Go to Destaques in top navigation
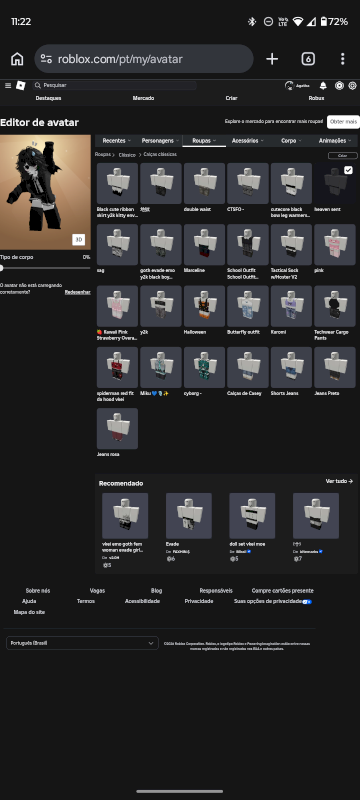Screen dimensions: 360x800 click(x=48, y=98)
